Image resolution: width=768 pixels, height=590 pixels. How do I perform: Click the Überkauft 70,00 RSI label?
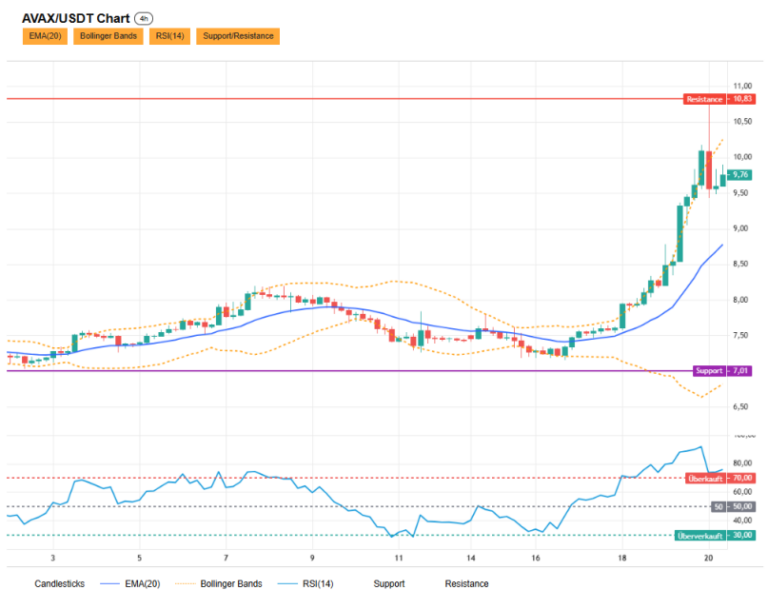tap(720, 478)
